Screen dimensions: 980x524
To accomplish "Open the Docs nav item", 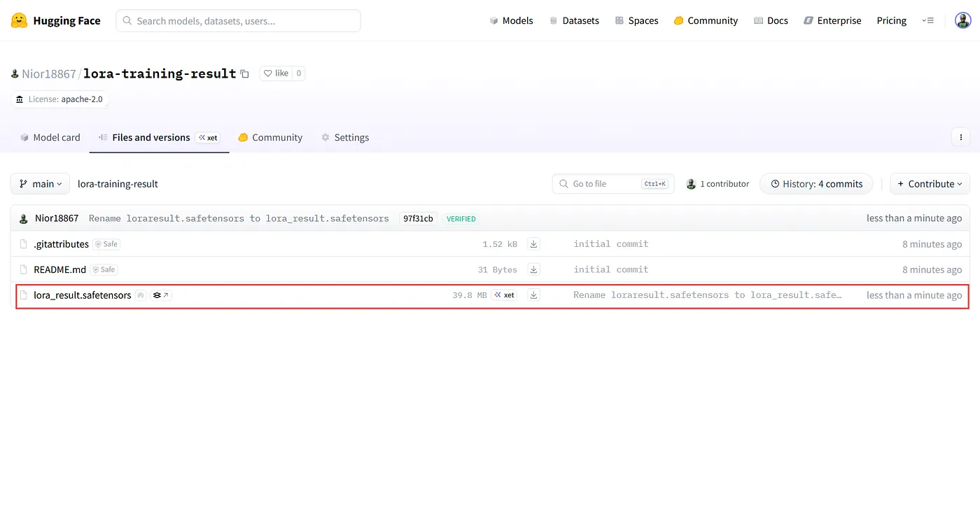I will 771,21.
